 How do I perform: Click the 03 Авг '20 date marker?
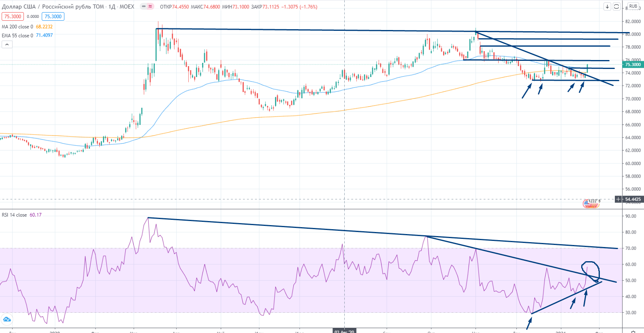tap(344, 331)
